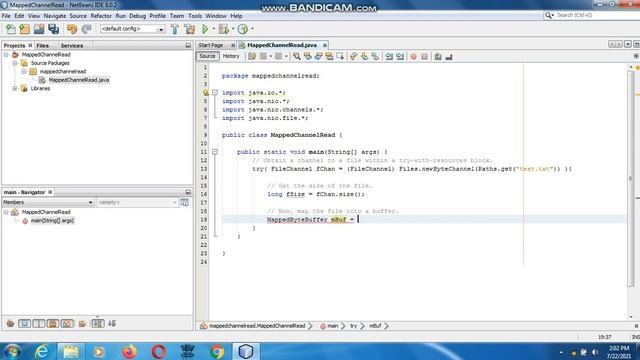Click the red Start Macro Recording icon
Viewport: 640px width, 360px height.
413,56
